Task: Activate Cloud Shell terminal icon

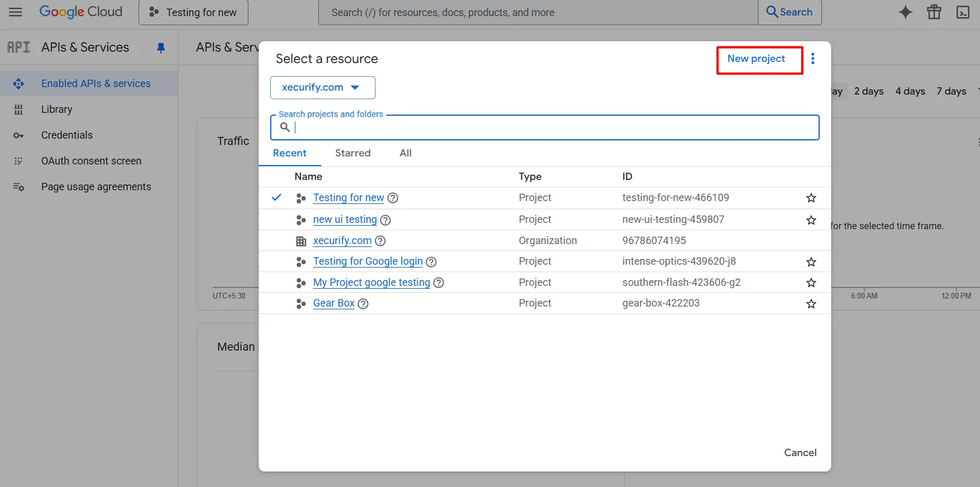Action: click(963, 12)
